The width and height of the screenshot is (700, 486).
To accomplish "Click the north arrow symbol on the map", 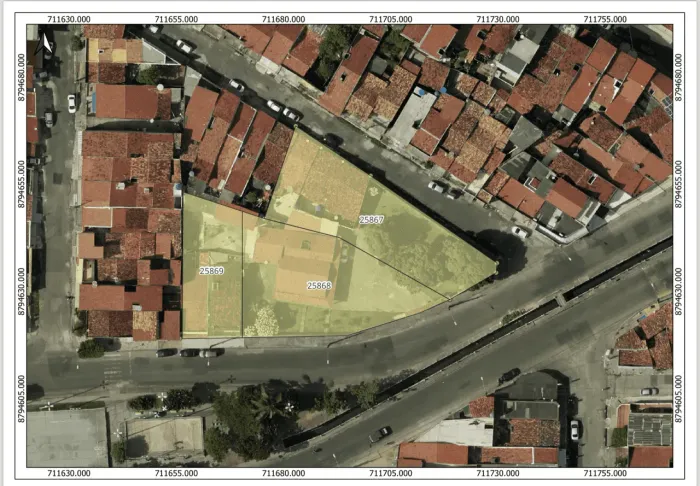I will coord(46,42).
